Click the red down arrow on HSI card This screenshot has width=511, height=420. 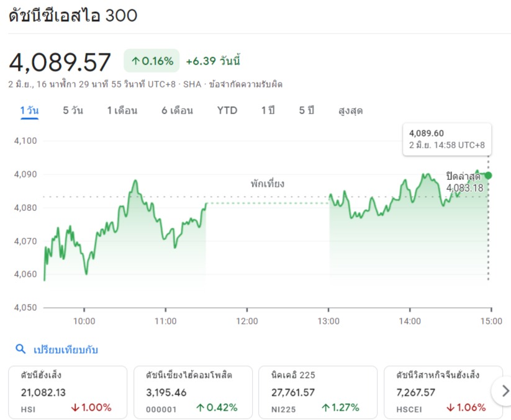point(75,408)
